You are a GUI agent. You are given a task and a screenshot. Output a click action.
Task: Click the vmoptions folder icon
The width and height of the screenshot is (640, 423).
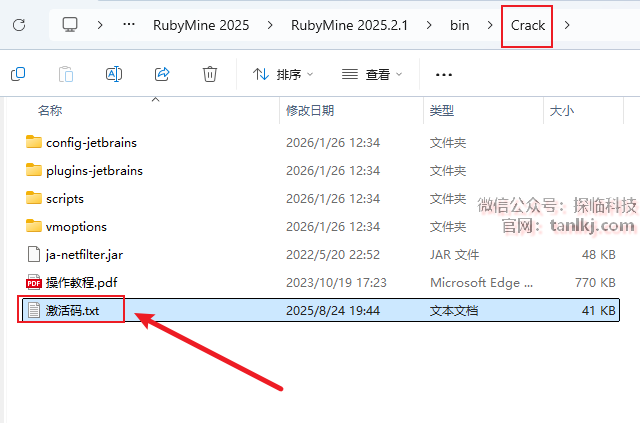pos(34,226)
